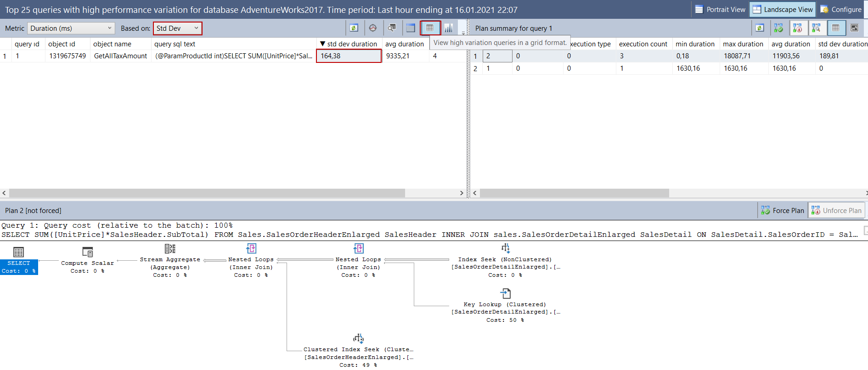This screenshot has width=868, height=370.
Task: Open the query list toolbar overflow arrow
Action: [463, 32]
